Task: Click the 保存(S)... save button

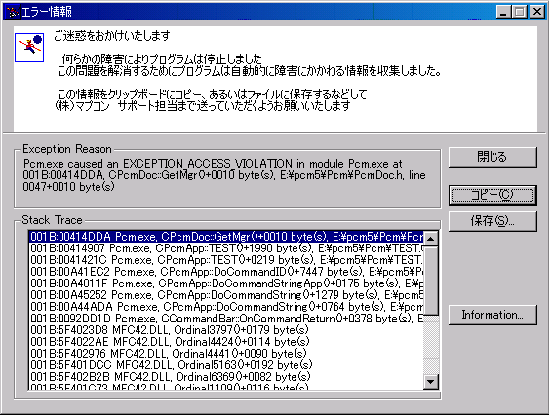Action: click(493, 221)
